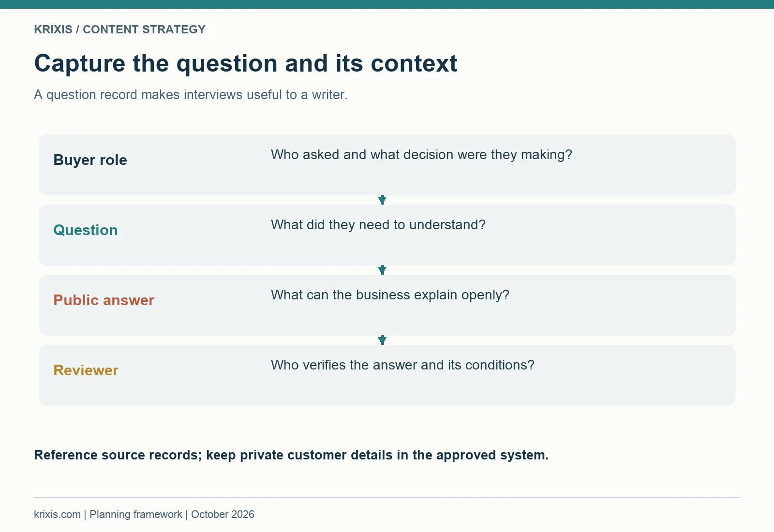774x532 pixels.
Task: Click the subtitle about question record and interviews
Action: (x=191, y=95)
